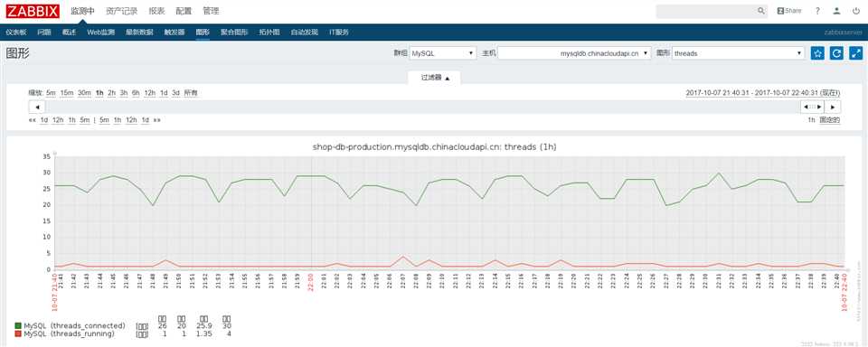Go to 聚合图形 submenu
This screenshot has height=347, width=868.
point(234,33)
